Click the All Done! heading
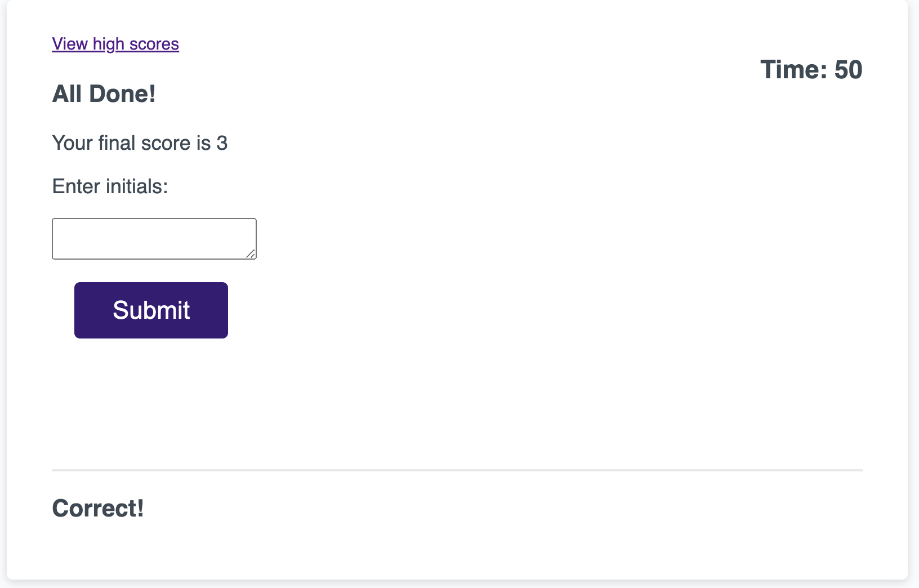Image resolution: width=919 pixels, height=588 pixels. tap(104, 93)
